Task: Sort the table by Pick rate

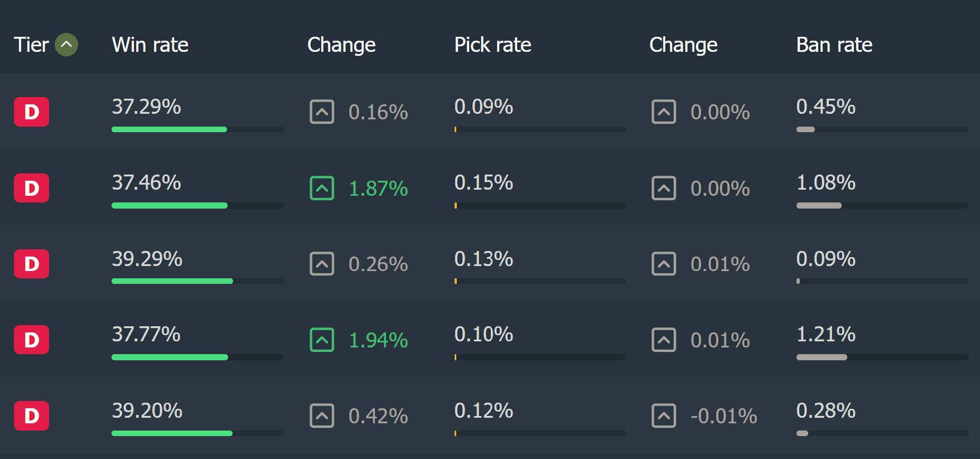Action: [493, 45]
